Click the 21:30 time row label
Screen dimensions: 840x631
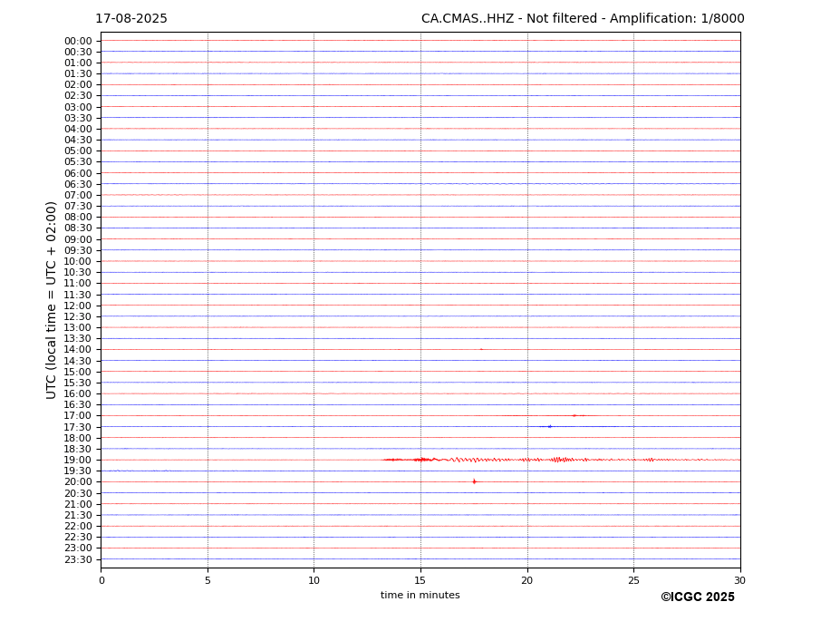pyautogui.click(x=78, y=515)
